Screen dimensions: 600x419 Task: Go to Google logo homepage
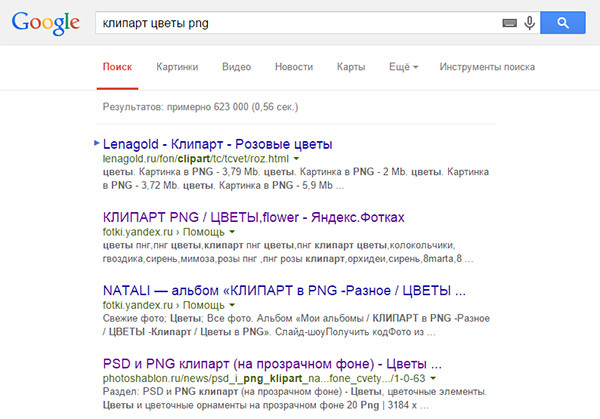click(46, 23)
